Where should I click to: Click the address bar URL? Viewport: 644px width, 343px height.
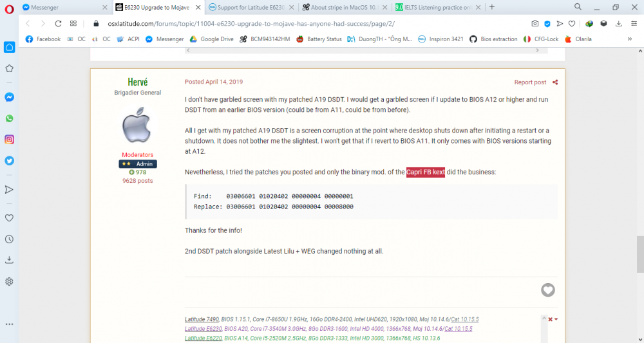(x=251, y=24)
